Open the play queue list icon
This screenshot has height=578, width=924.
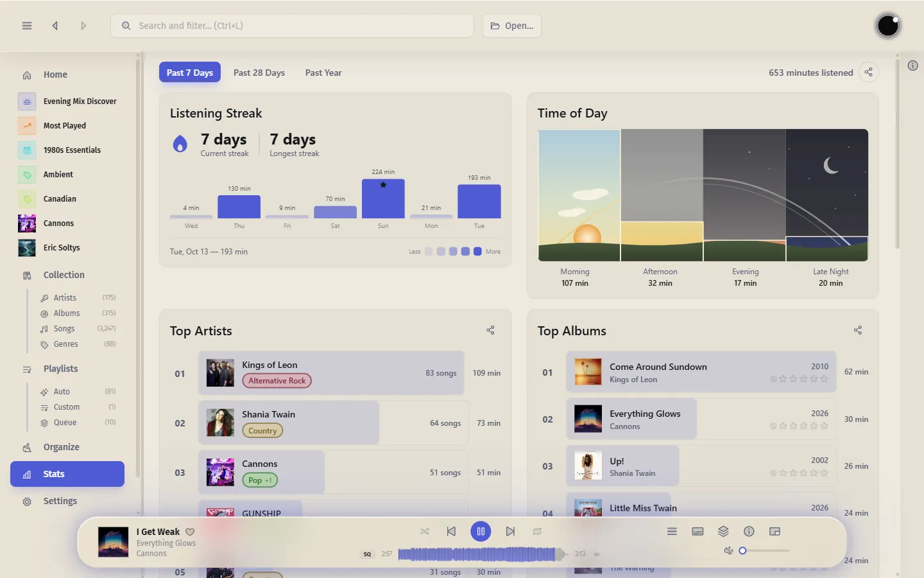point(672,531)
